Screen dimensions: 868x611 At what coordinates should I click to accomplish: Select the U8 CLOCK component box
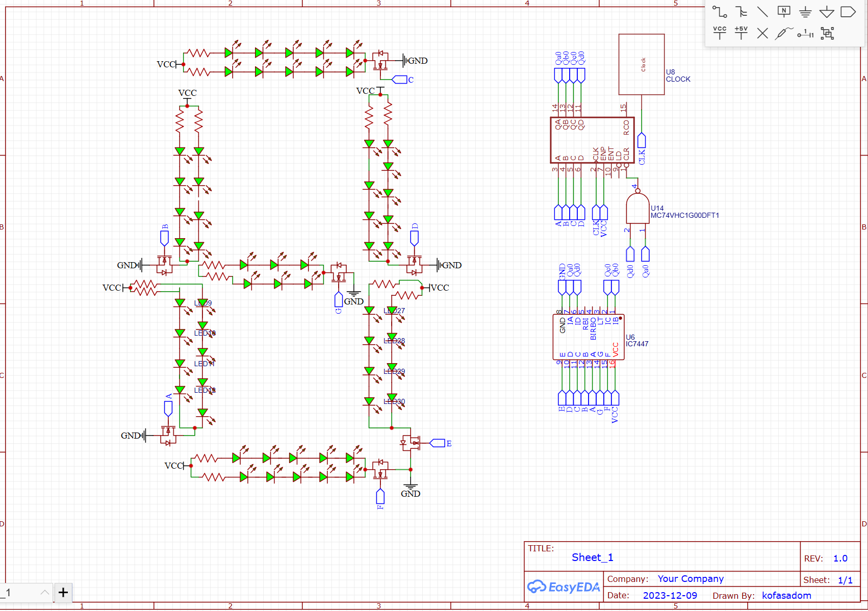point(642,64)
